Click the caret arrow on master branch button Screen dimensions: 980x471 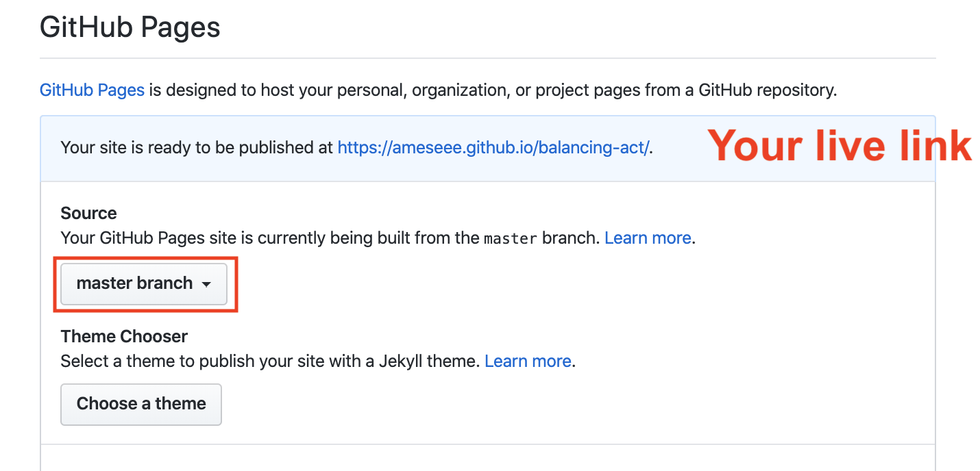click(x=206, y=285)
